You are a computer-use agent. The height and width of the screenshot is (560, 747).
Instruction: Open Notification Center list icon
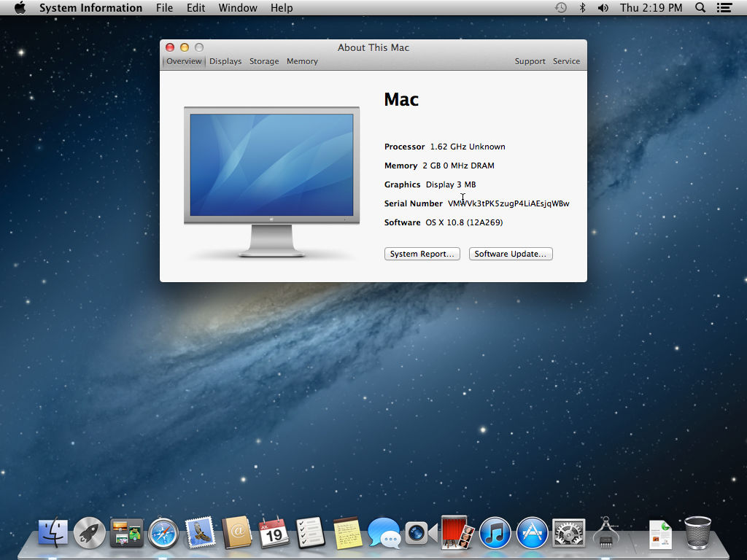(724, 7)
